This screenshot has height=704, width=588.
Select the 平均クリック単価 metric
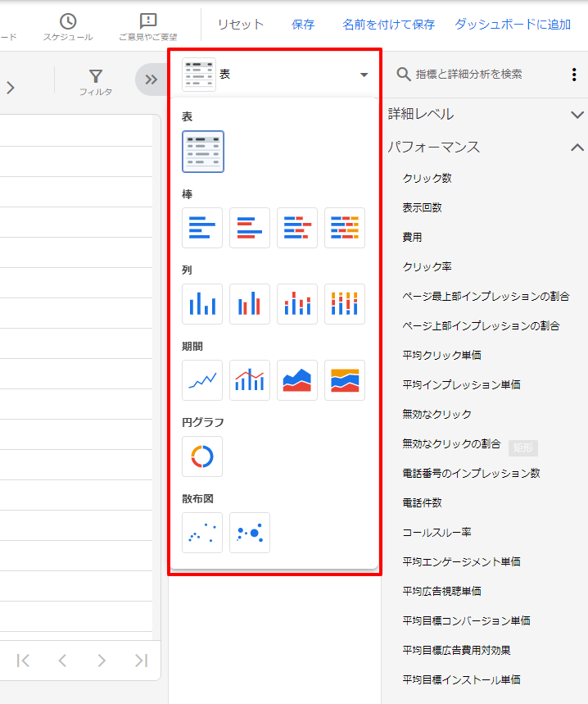(441, 355)
